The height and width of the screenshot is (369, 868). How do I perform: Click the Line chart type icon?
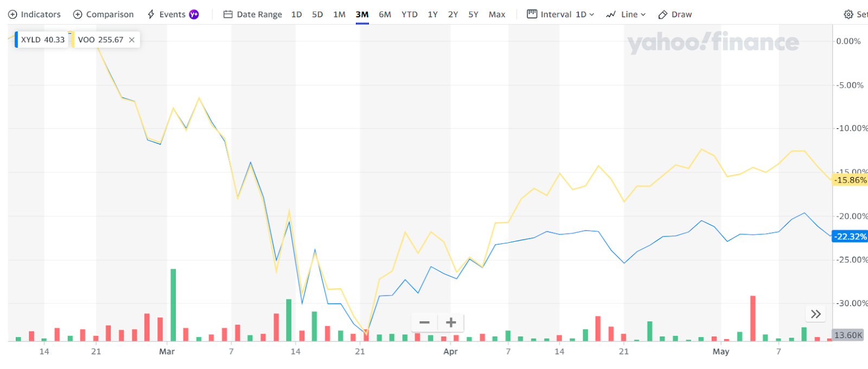[x=611, y=15]
